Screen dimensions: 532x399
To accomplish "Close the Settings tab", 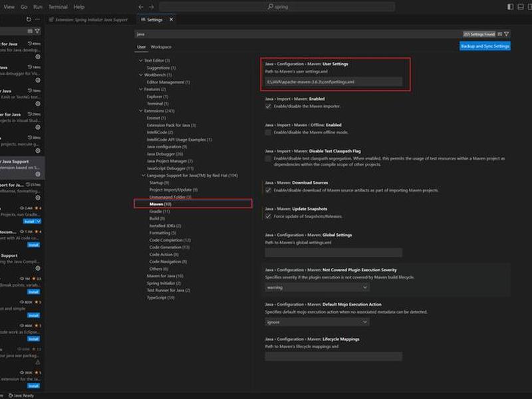I will click(x=171, y=20).
